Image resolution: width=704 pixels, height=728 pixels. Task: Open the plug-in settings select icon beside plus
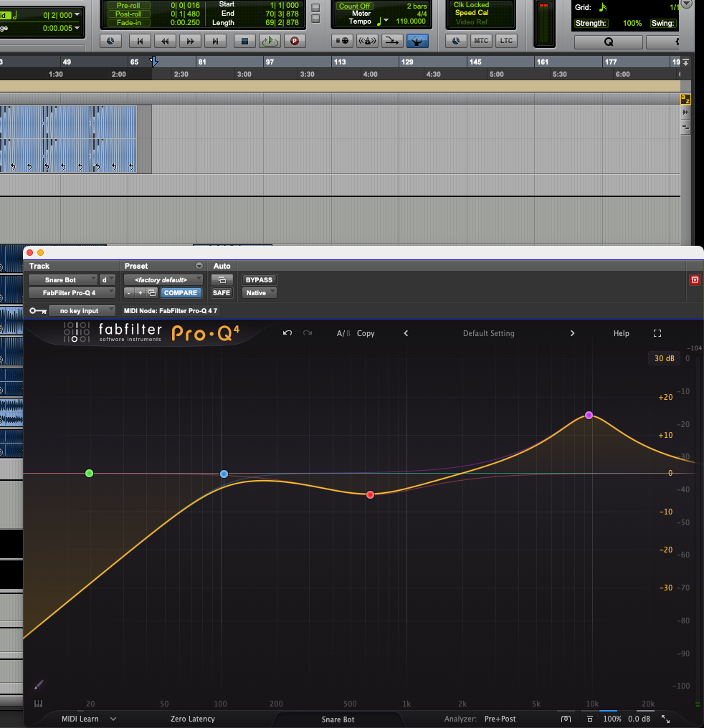tap(152, 293)
